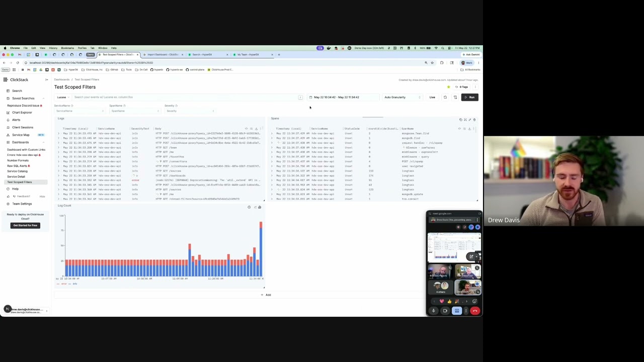Click the present screen button in Meet
The height and width of the screenshot is (362, 644).
tap(457, 311)
